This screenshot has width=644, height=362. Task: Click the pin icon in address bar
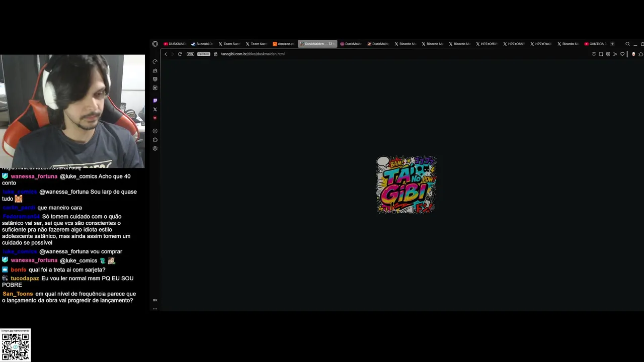[x=594, y=54]
